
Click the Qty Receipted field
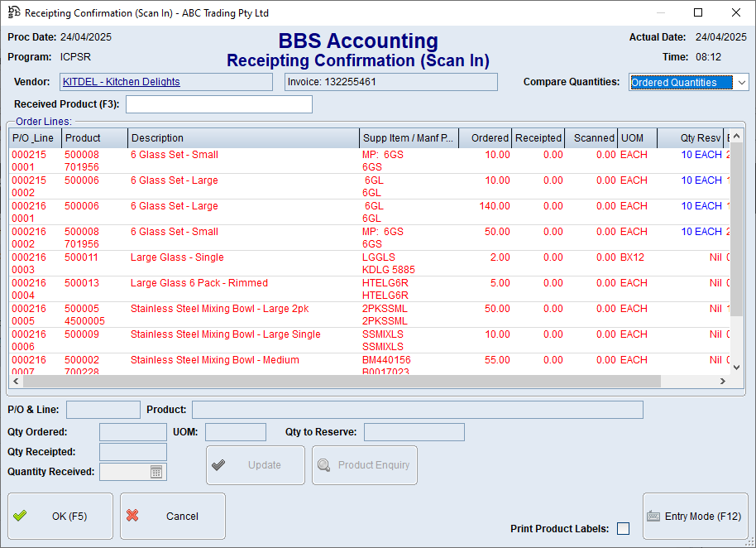(133, 452)
